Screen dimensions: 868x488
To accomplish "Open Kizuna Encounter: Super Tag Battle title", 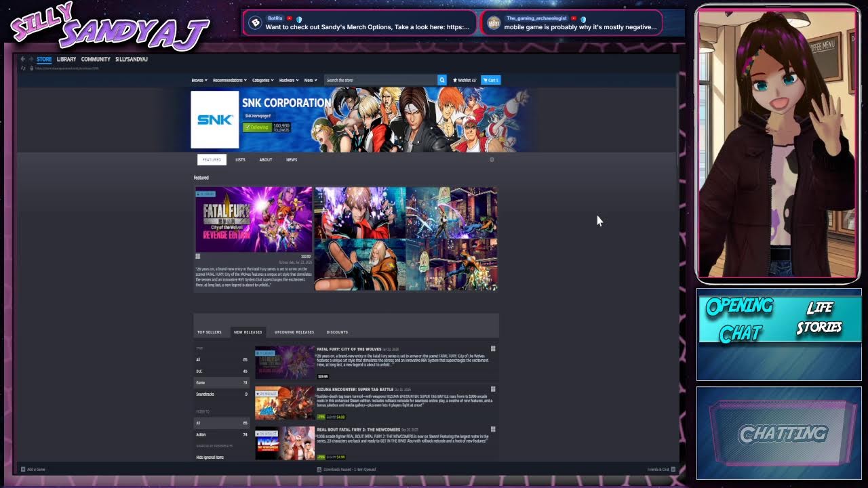I will tap(355, 389).
